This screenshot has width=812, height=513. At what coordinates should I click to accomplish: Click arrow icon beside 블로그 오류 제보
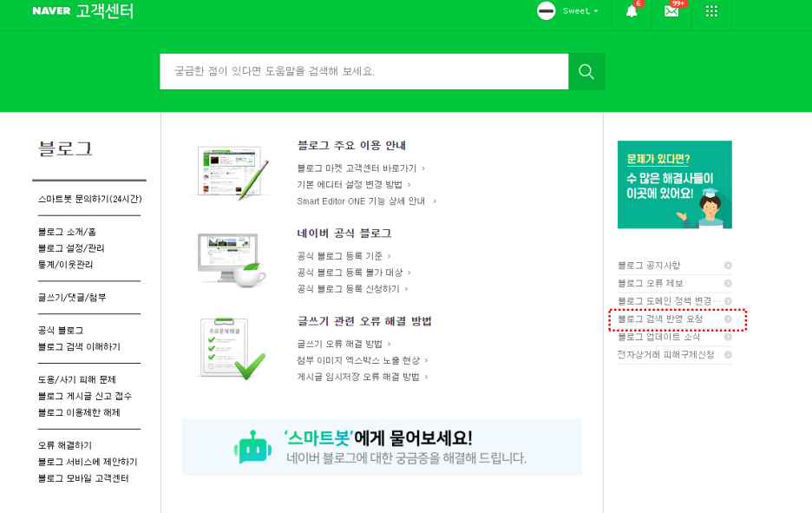pos(728,284)
